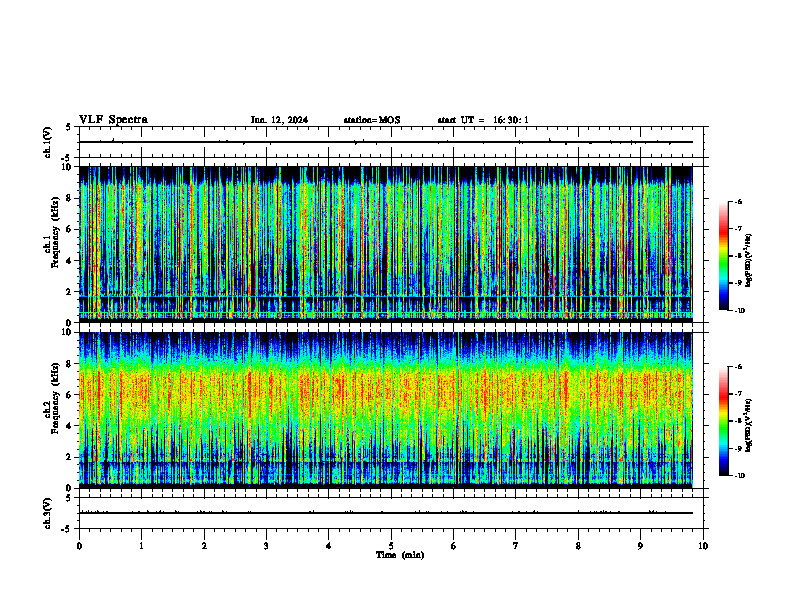Click the 'ch.1(V)' axis label
792x612 pixels.
[48, 142]
